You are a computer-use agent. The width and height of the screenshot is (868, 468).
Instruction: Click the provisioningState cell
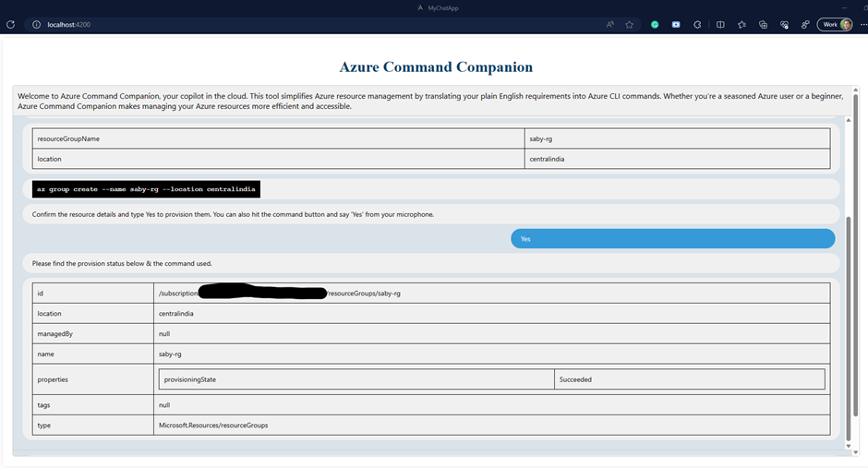tap(356, 379)
